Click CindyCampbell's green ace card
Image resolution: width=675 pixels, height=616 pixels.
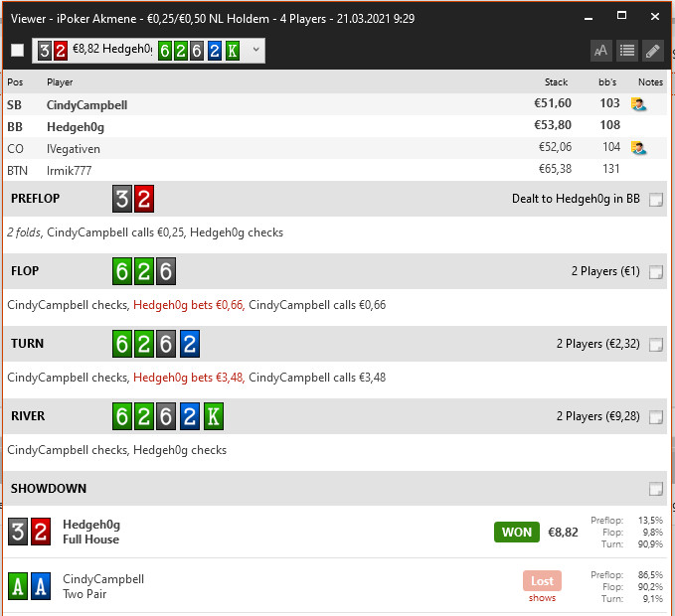[x=18, y=586]
